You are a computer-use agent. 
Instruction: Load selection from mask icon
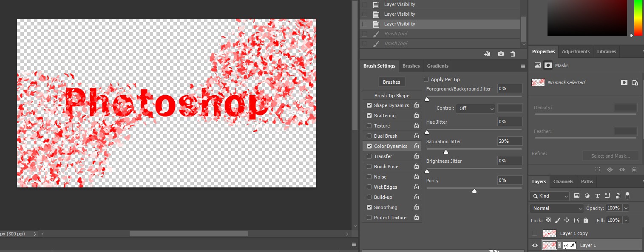pos(598,169)
